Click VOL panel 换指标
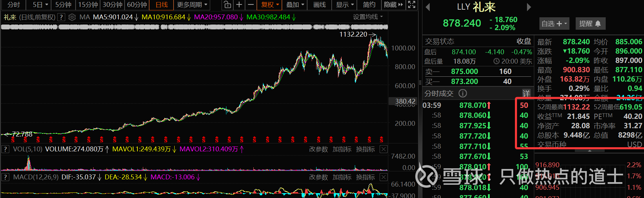 365,149
